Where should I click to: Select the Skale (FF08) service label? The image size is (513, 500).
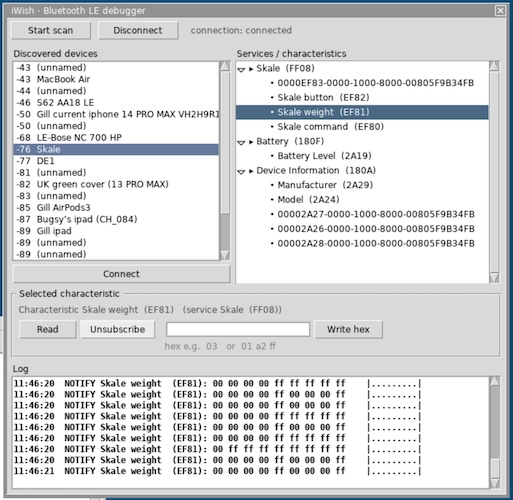285,68
